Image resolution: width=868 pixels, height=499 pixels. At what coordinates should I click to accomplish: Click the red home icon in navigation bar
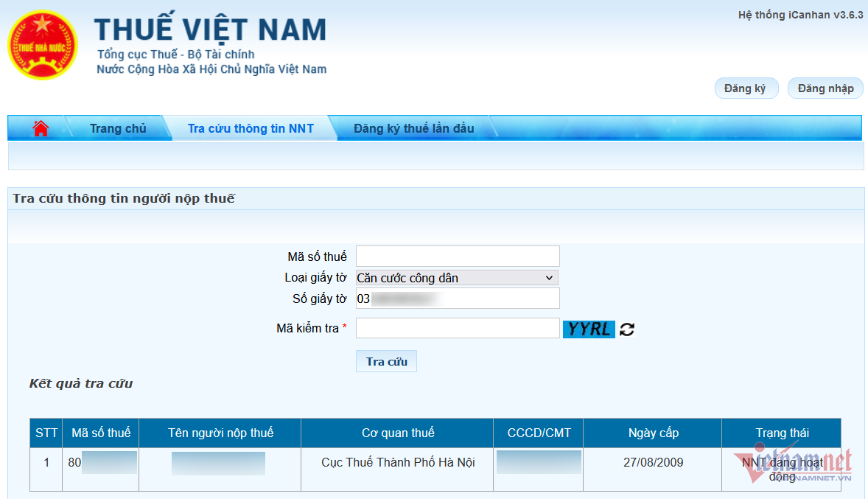(x=41, y=128)
